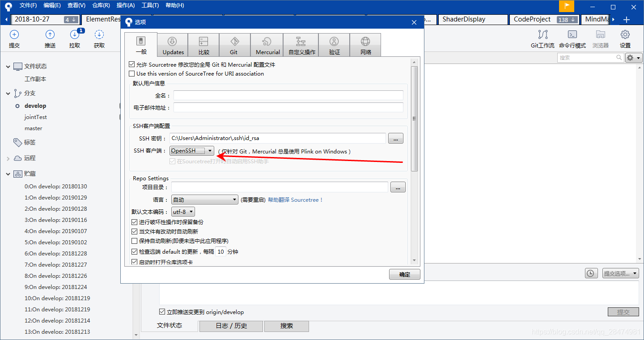Open the 提交选项 dropdown button
This screenshot has height=340, width=644.
pyautogui.click(x=620, y=273)
